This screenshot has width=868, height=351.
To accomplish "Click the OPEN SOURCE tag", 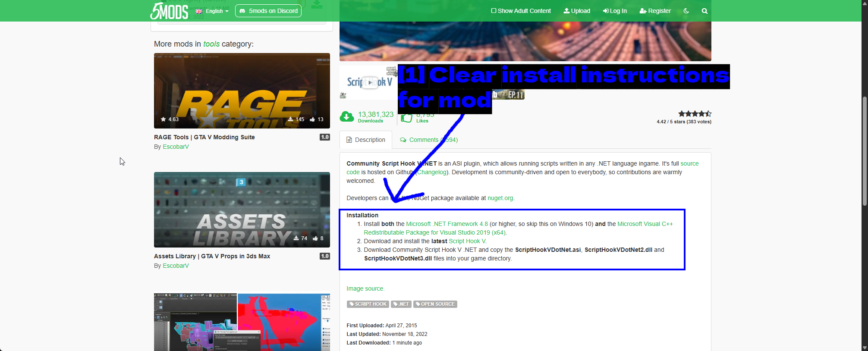I will pos(435,304).
